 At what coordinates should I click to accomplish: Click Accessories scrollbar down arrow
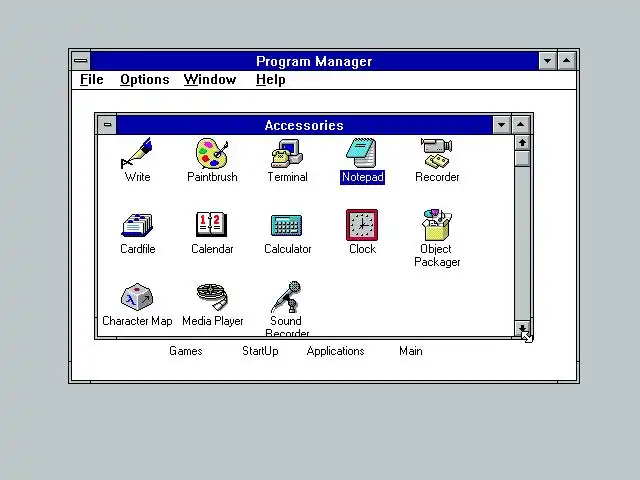coord(522,329)
